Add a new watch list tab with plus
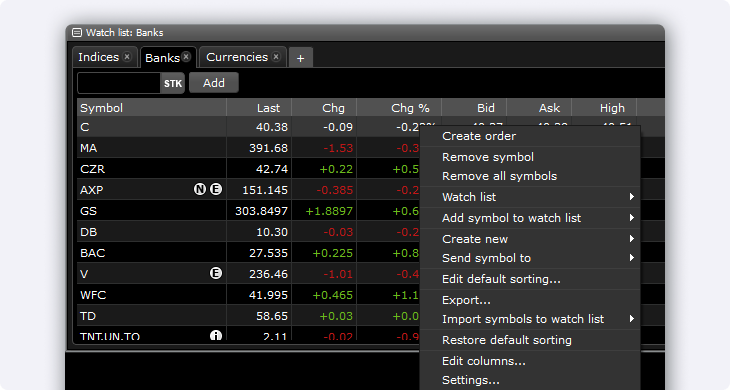Image resolution: width=730 pixels, height=390 pixels. tap(300, 58)
